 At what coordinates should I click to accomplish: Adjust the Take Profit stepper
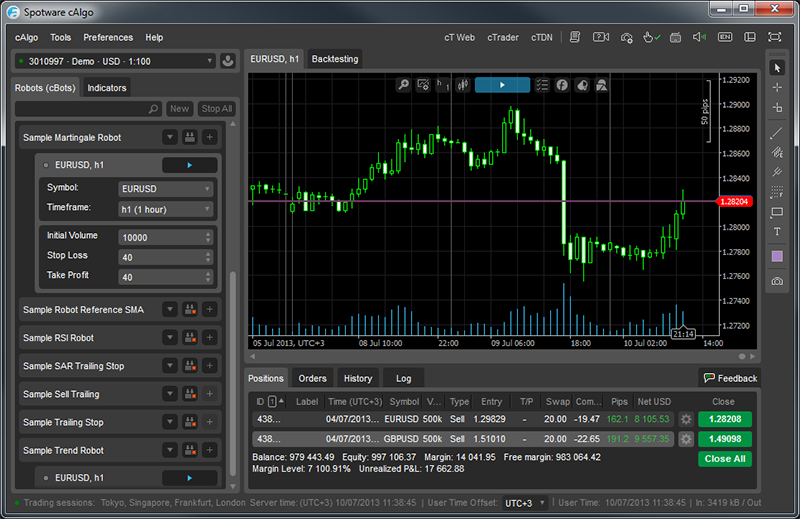[208, 277]
